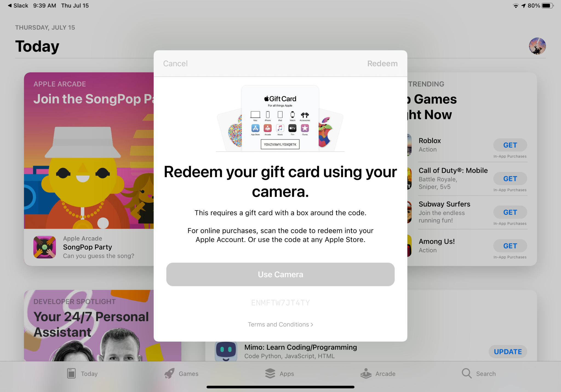Viewport: 561px width, 392px height.
Task: Return to Slack via back arrow
Action: (x=18, y=5)
